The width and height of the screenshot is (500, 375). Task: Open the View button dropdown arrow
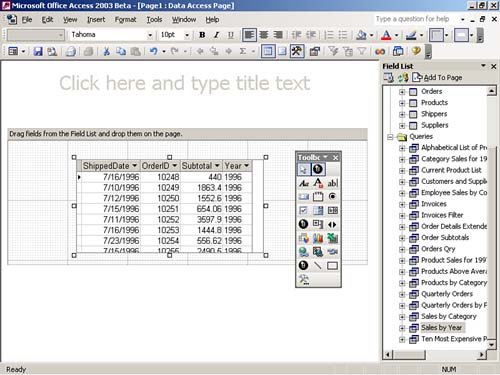pos(24,52)
